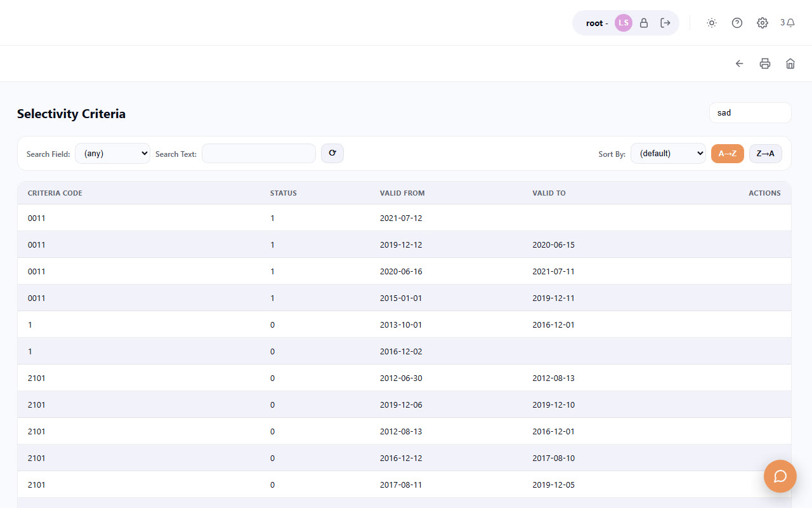Click code 1 in the 2013-10-01 row

30,324
